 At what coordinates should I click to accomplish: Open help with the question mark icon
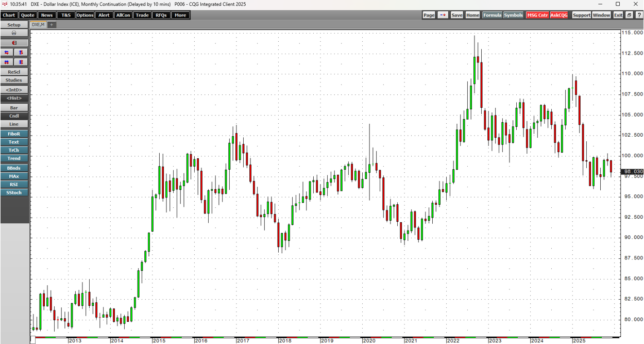pyautogui.click(x=638, y=15)
